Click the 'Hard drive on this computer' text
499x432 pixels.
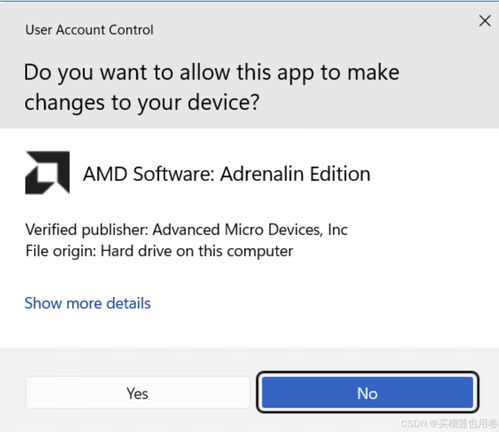pos(197,251)
